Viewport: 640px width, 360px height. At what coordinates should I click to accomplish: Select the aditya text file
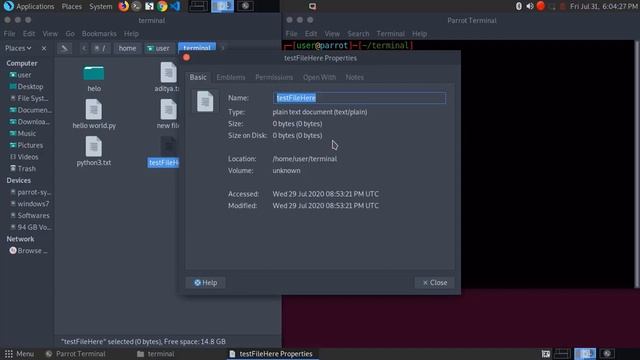(x=167, y=78)
